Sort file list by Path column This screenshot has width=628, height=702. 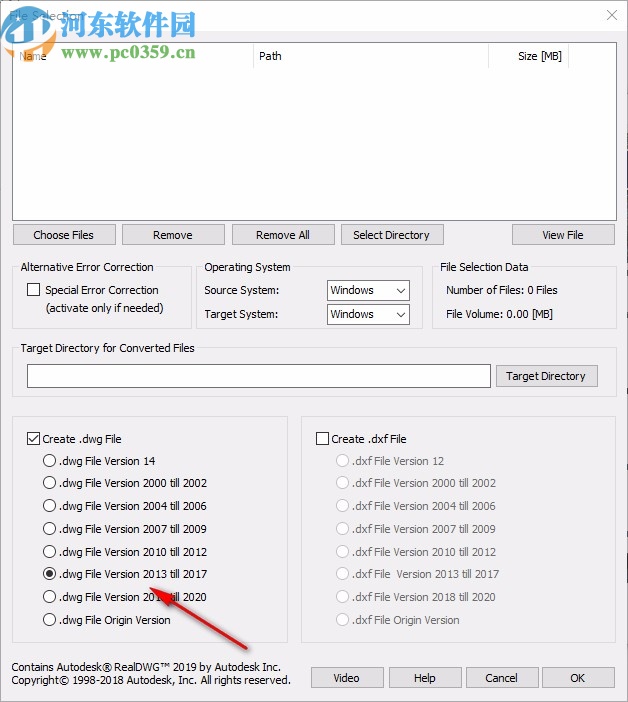371,56
